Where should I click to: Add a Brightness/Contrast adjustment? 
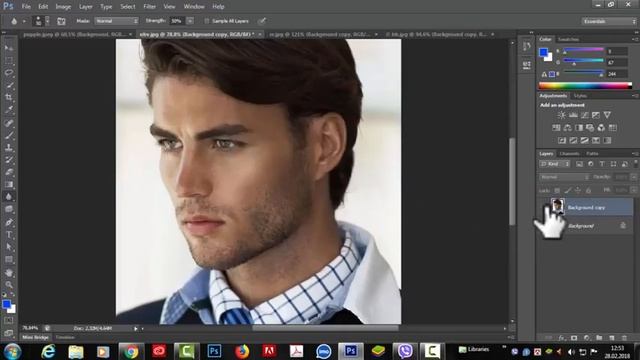(x=562, y=115)
